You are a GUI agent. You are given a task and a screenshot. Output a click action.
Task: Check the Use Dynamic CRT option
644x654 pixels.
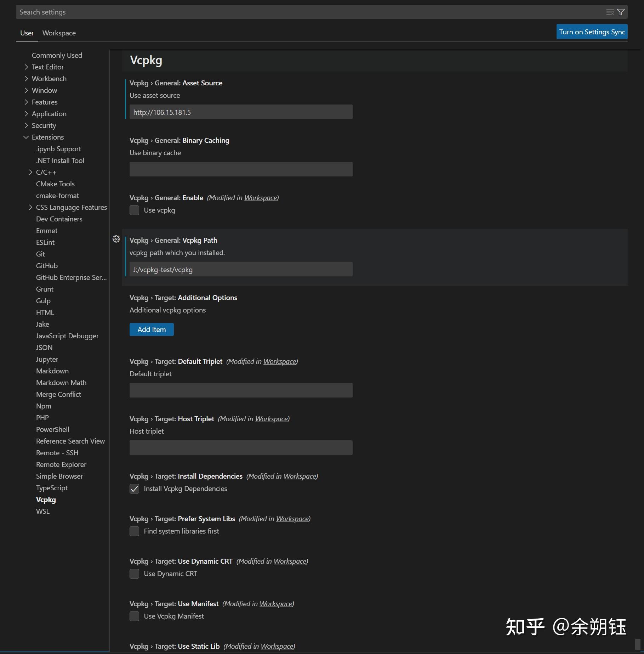pos(134,574)
